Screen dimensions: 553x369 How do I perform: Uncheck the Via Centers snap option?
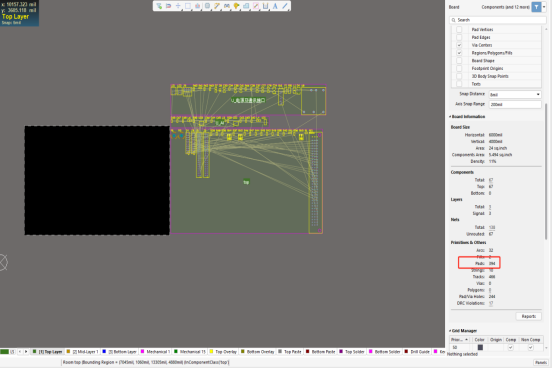coord(459,45)
